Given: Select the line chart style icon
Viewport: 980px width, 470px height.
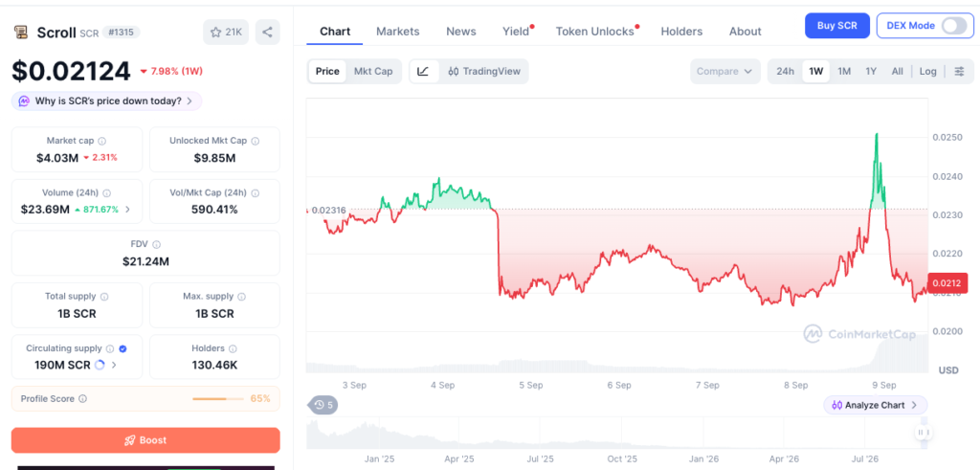Looking at the screenshot, I should pyautogui.click(x=423, y=71).
